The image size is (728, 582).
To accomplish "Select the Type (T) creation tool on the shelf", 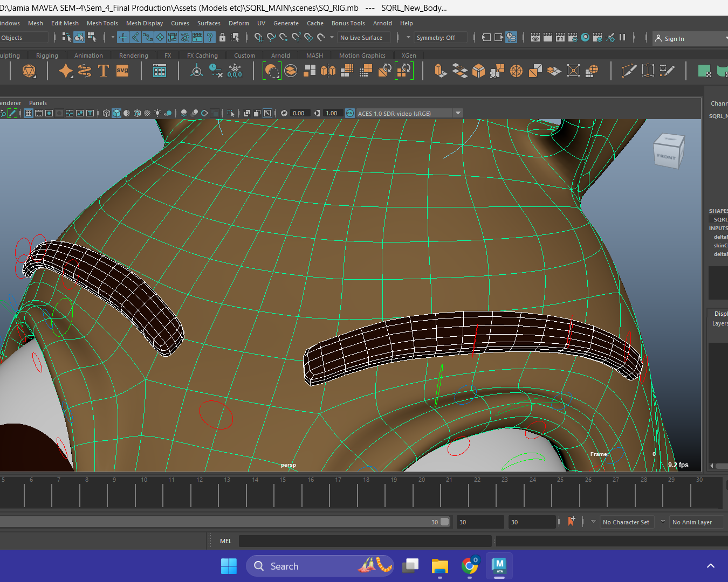I will tap(104, 71).
